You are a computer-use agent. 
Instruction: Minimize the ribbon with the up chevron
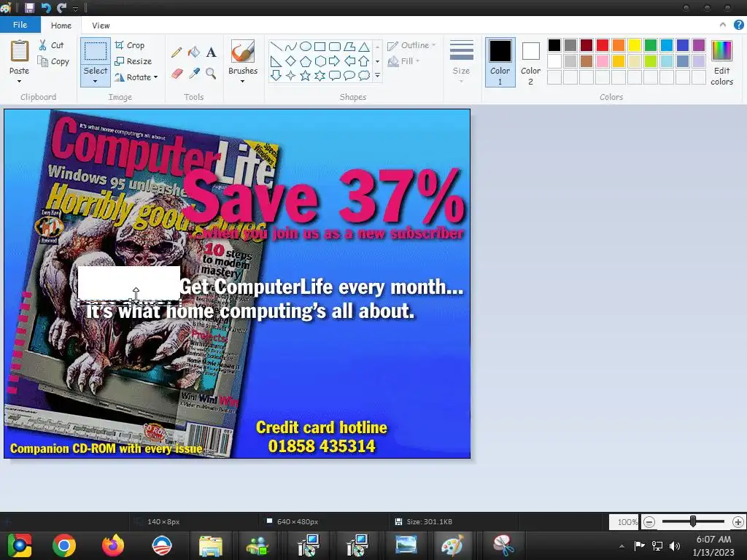click(723, 25)
